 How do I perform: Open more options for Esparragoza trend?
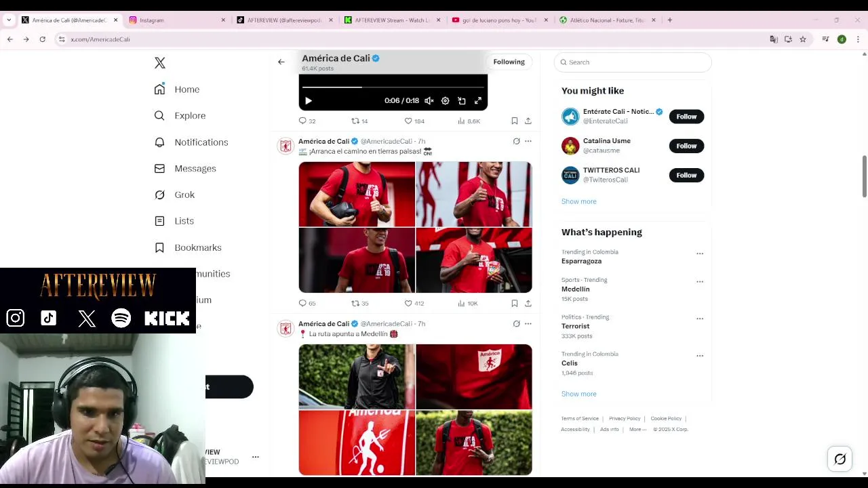(x=700, y=253)
